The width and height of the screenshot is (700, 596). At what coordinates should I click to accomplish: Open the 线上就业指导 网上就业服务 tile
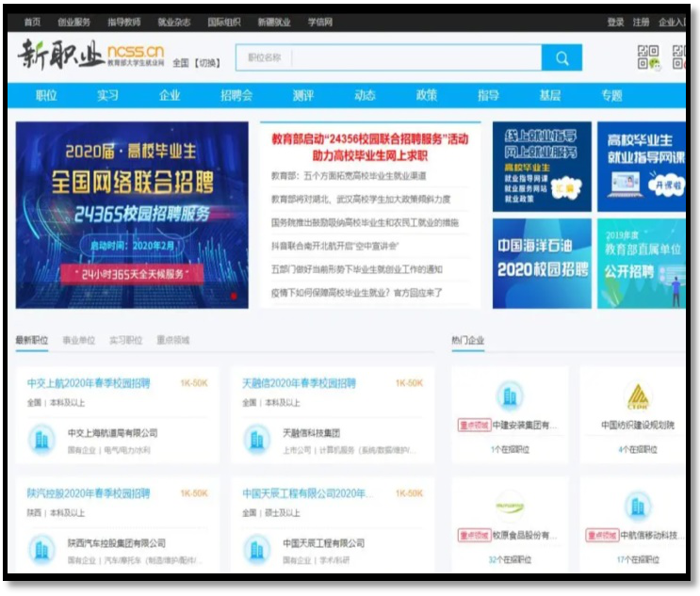(542, 167)
